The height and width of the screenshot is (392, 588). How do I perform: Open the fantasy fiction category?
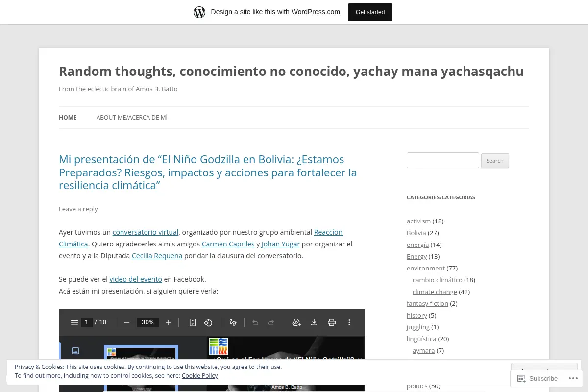[x=427, y=303]
